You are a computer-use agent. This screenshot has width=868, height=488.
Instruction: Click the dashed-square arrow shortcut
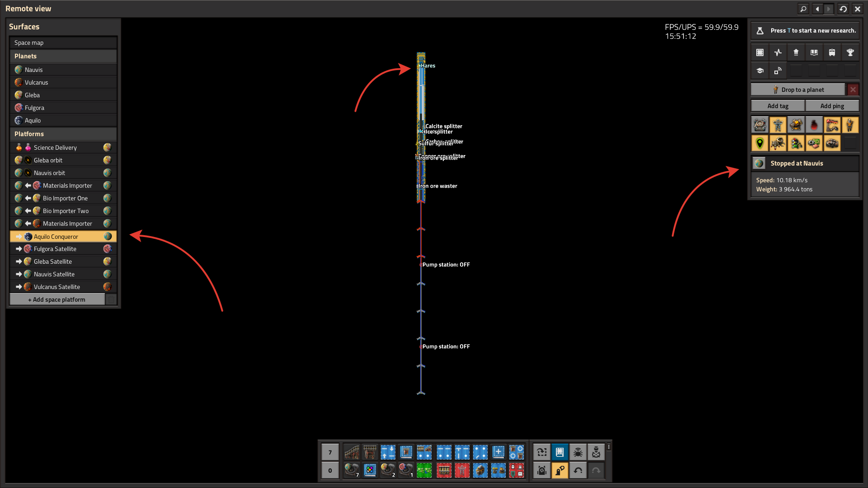click(x=541, y=452)
